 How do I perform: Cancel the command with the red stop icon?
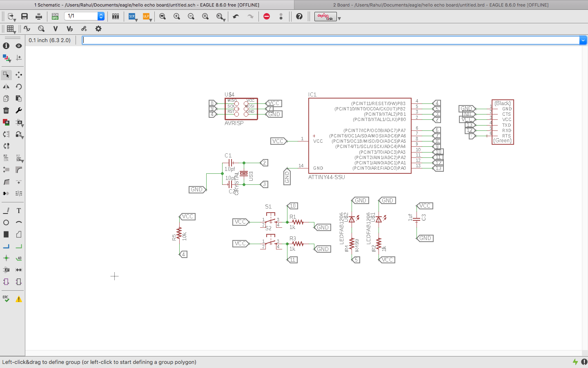point(267,16)
